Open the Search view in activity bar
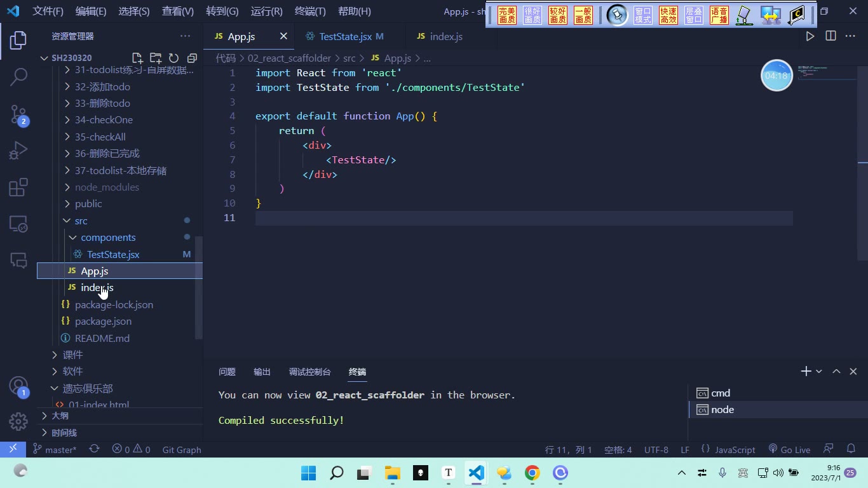This screenshot has height=488, width=868. click(x=18, y=77)
